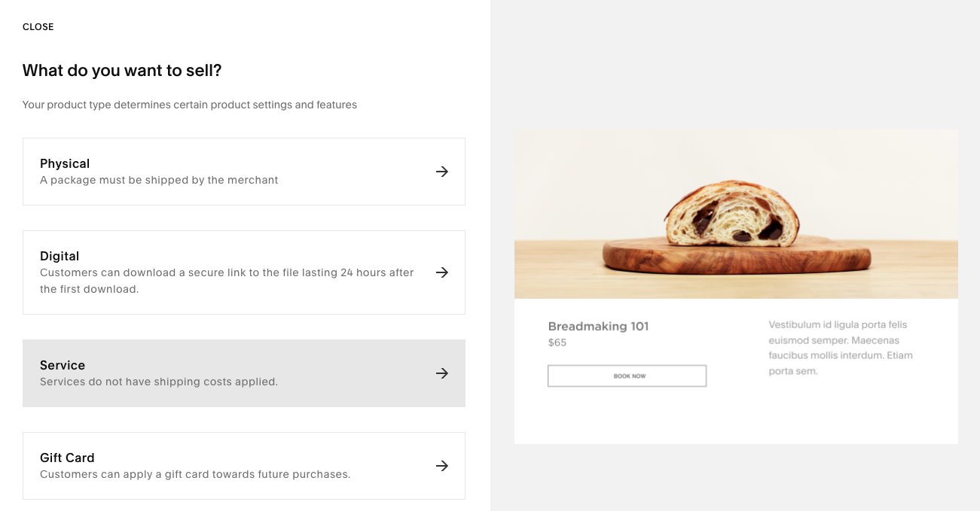Pick the Service product type title

[63, 365]
